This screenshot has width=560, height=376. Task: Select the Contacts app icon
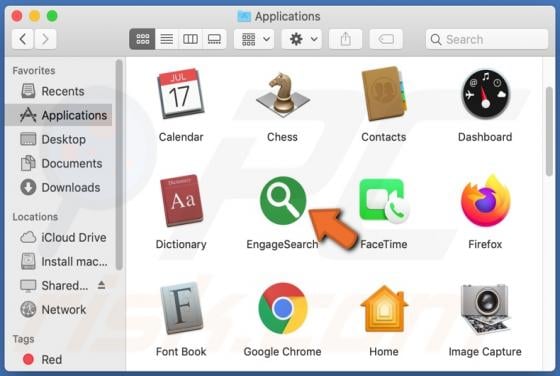384,94
